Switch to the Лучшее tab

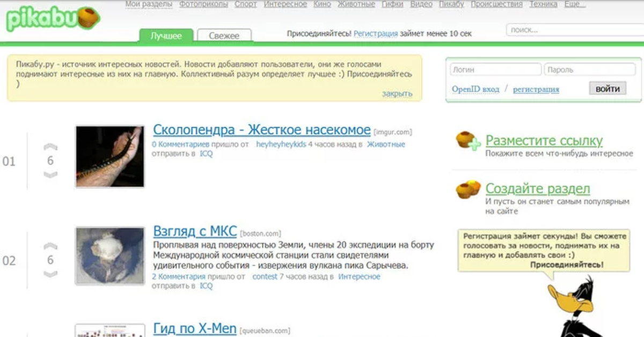(166, 36)
